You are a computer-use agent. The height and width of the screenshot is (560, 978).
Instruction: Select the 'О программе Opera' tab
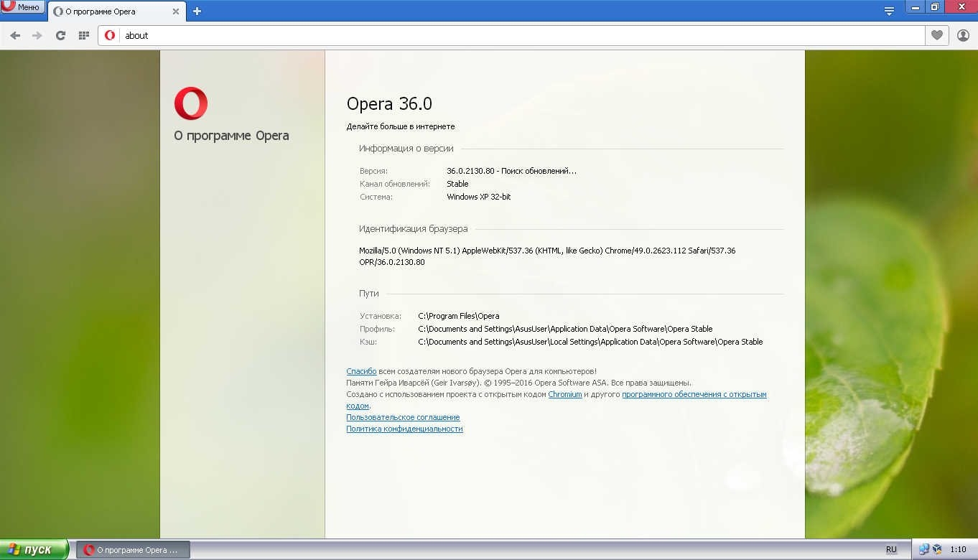pyautogui.click(x=116, y=11)
